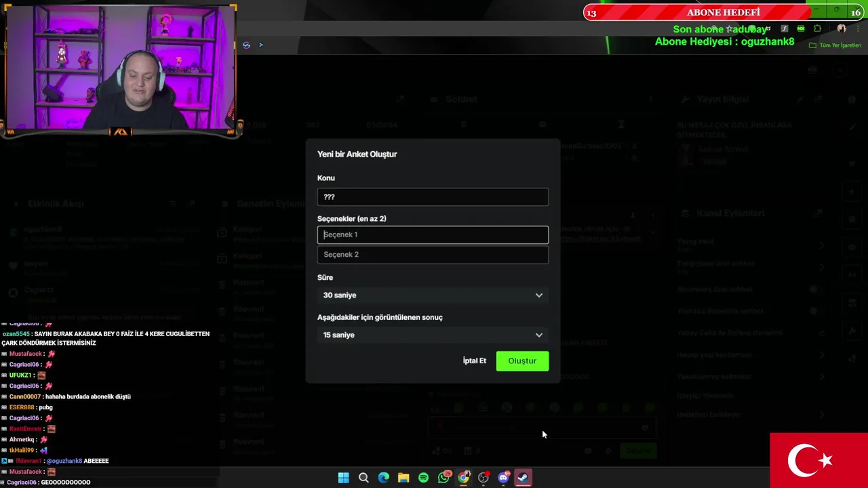Open Discord from the taskbar
Image resolution: width=868 pixels, height=488 pixels.
click(x=503, y=478)
